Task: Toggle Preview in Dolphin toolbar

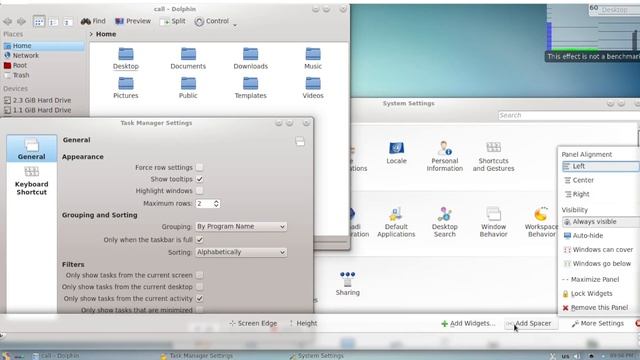Action: point(133,21)
